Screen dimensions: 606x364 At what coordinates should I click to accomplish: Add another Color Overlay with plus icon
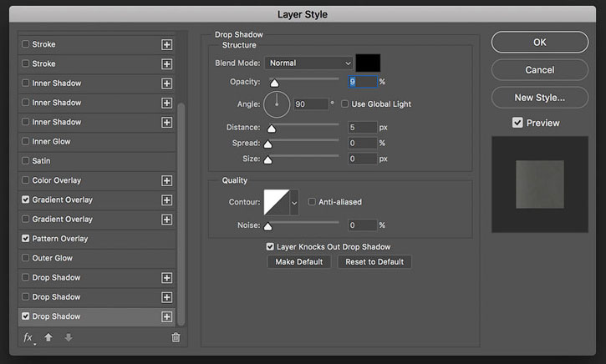tap(166, 180)
